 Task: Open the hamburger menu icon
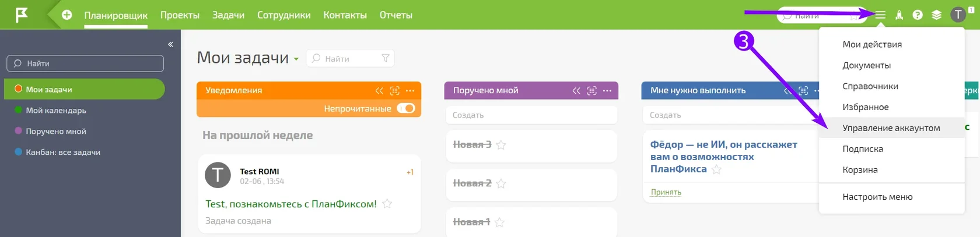pyautogui.click(x=880, y=15)
